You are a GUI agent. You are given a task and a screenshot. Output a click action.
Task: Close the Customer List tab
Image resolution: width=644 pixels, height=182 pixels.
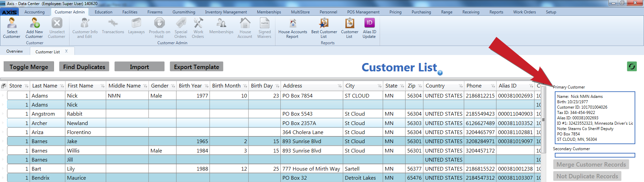coord(66,51)
